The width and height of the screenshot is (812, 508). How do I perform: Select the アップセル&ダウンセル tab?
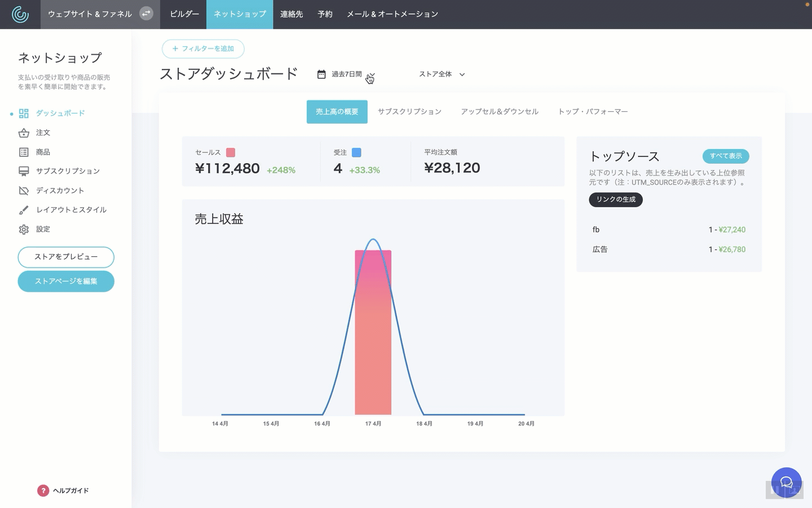499,112
